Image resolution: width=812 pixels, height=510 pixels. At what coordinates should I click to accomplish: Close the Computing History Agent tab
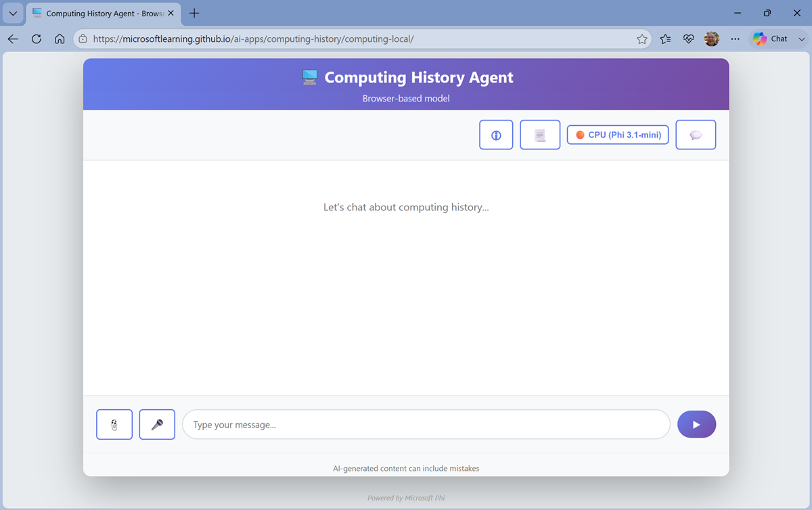click(171, 14)
